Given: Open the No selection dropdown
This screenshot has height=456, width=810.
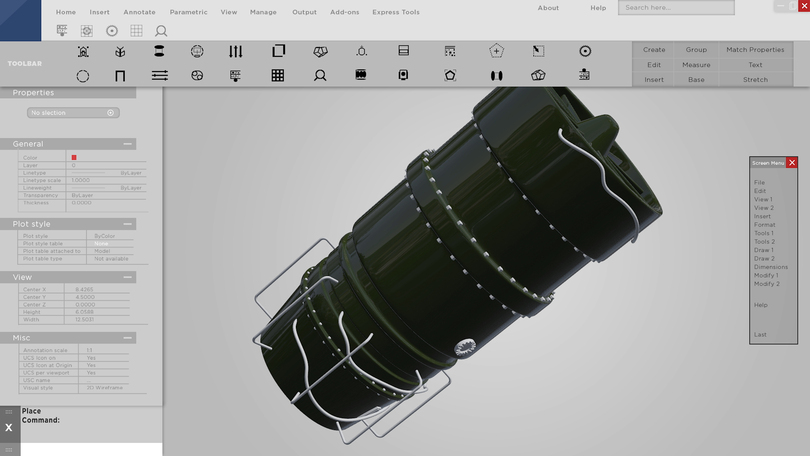Looking at the screenshot, I should coord(73,113).
